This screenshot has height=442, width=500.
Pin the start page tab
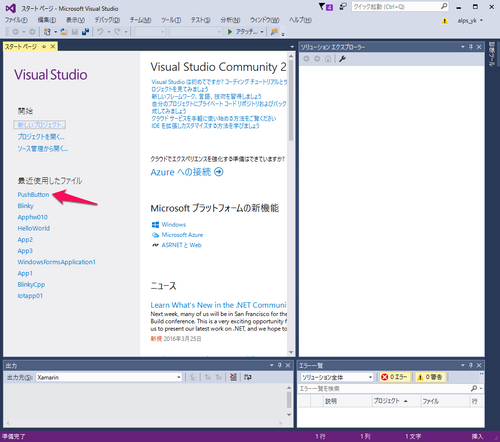[x=44, y=47]
